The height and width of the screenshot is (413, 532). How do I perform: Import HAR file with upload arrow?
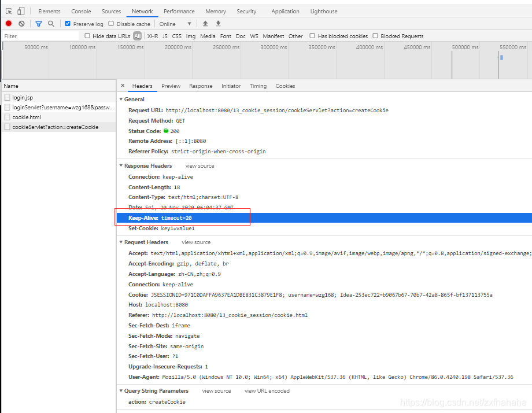tap(205, 23)
